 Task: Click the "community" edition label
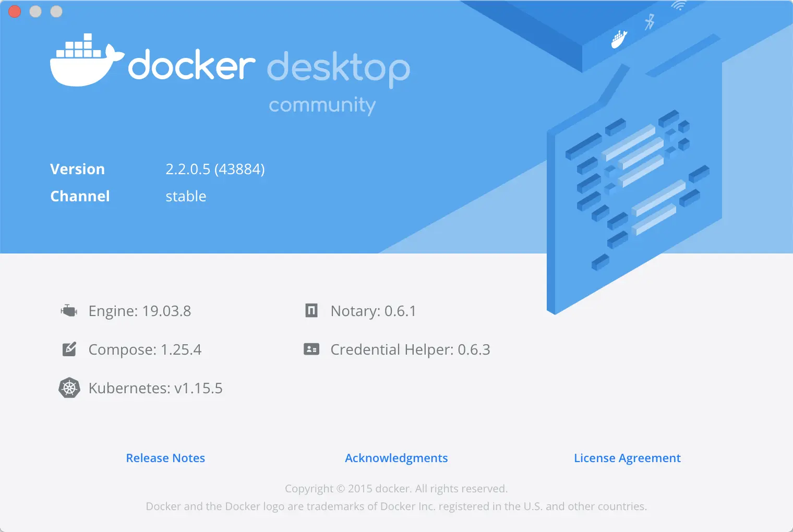coord(322,105)
